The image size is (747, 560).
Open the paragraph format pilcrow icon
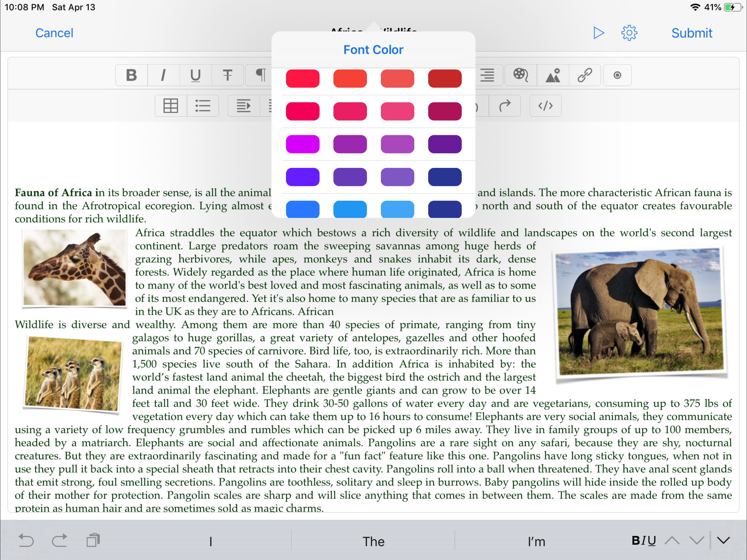(260, 75)
